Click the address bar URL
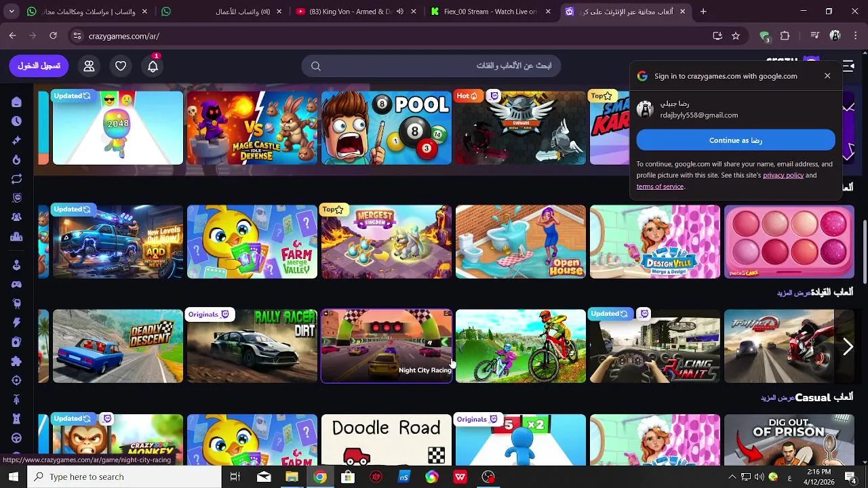This screenshot has width=868, height=488. pyautogui.click(x=123, y=36)
